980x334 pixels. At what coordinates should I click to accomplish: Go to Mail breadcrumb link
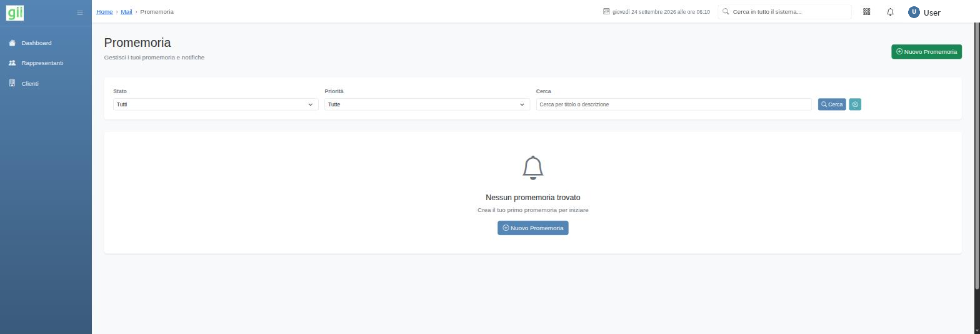pyautogui.click(x=126, y=12)
